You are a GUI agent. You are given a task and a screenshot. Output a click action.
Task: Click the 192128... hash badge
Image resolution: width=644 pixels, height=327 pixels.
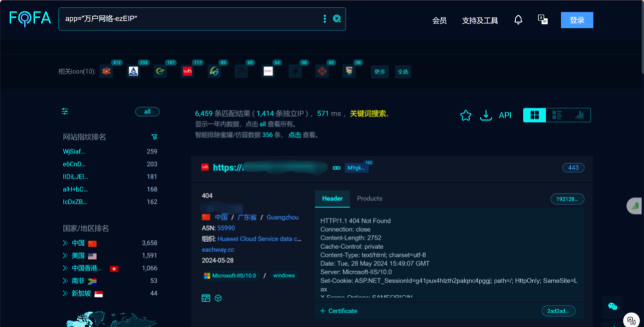click(x=567, y=199)
